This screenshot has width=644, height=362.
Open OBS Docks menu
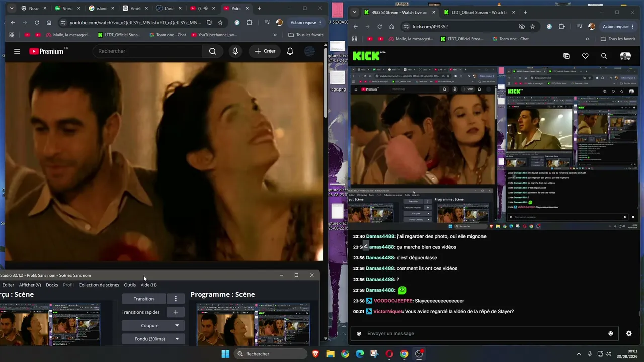(52, 285)
